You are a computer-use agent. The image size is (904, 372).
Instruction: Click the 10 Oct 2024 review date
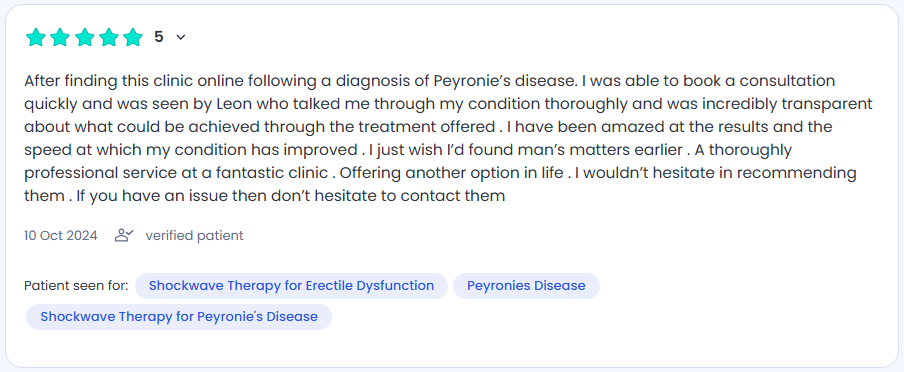pos(61,235)
